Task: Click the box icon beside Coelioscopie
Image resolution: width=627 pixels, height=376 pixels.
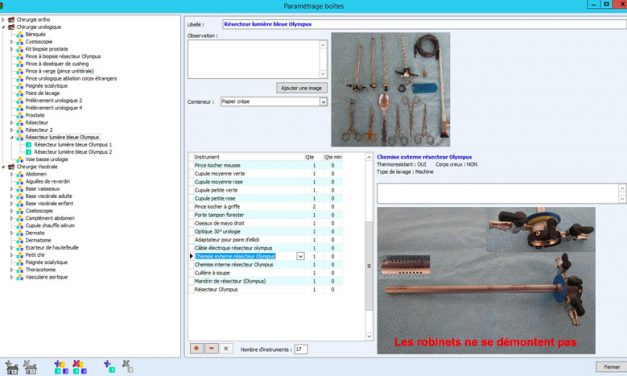Action: pyautogui.click(x=20, y=211)
